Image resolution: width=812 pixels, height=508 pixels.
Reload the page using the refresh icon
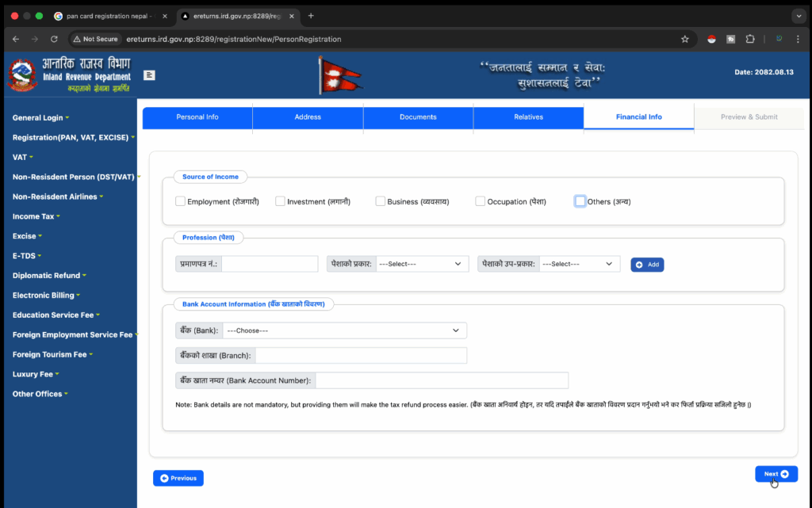54,39
